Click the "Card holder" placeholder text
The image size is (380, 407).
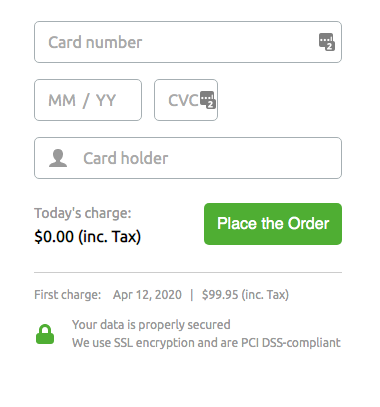(126, 158)
